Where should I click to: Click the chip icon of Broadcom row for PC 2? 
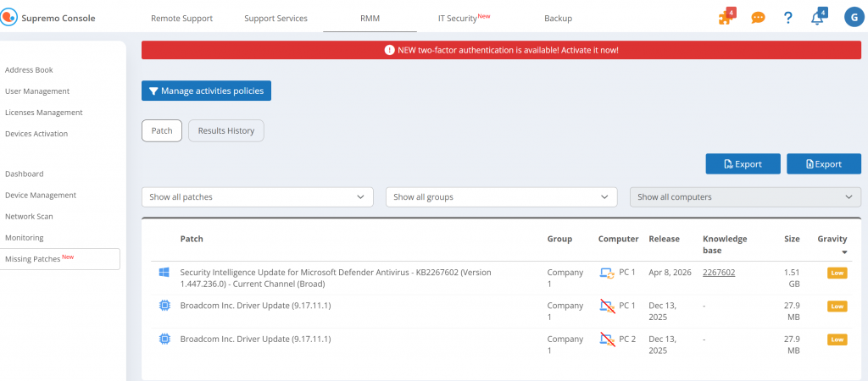point(164,339)
